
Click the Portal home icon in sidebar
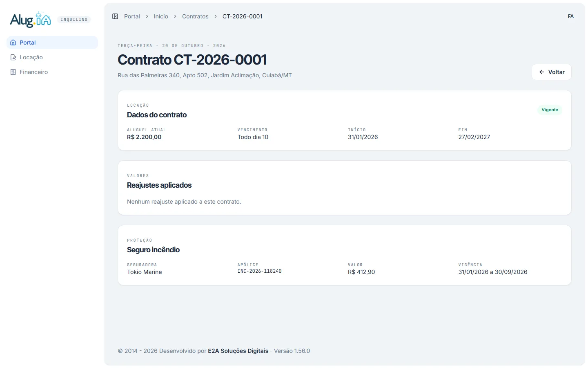point(13,43)
